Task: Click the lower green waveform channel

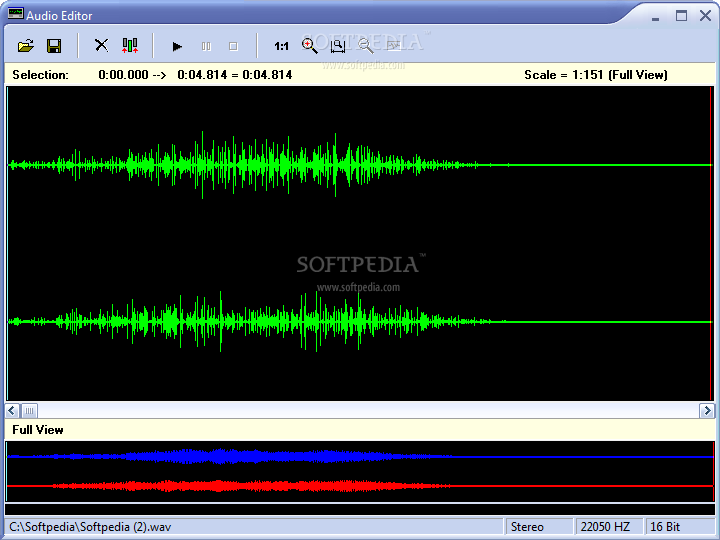Action: 360,321
